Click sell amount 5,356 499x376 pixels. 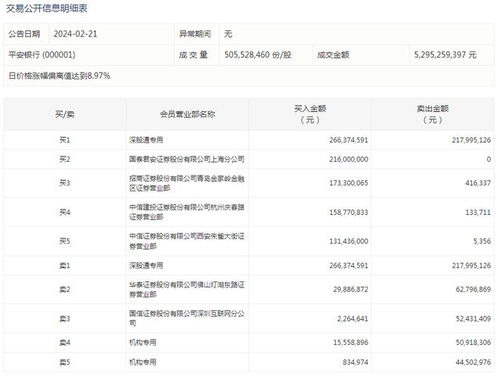click(482, 241)
